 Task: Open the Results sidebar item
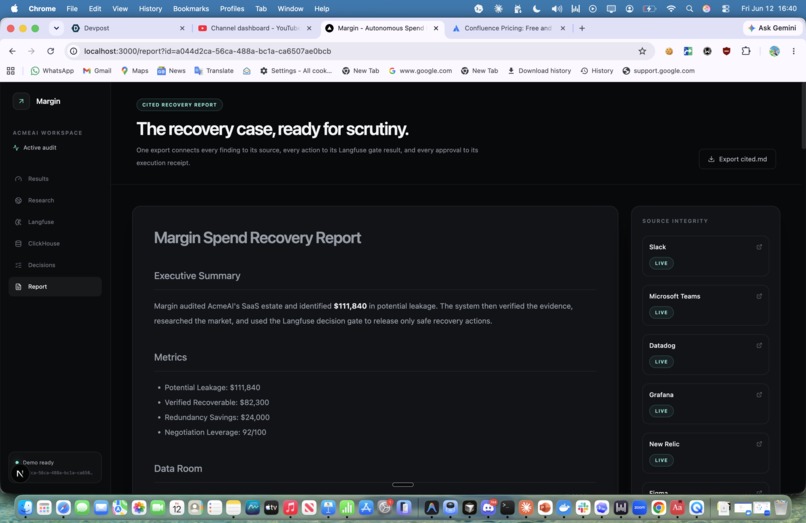(x=55, y=179)
